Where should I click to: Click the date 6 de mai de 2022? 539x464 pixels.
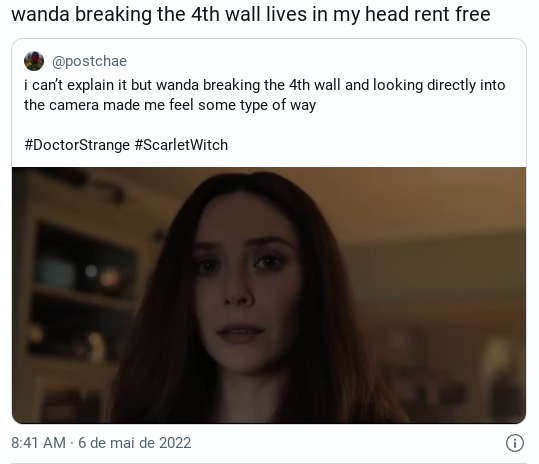tap(134, 443)
